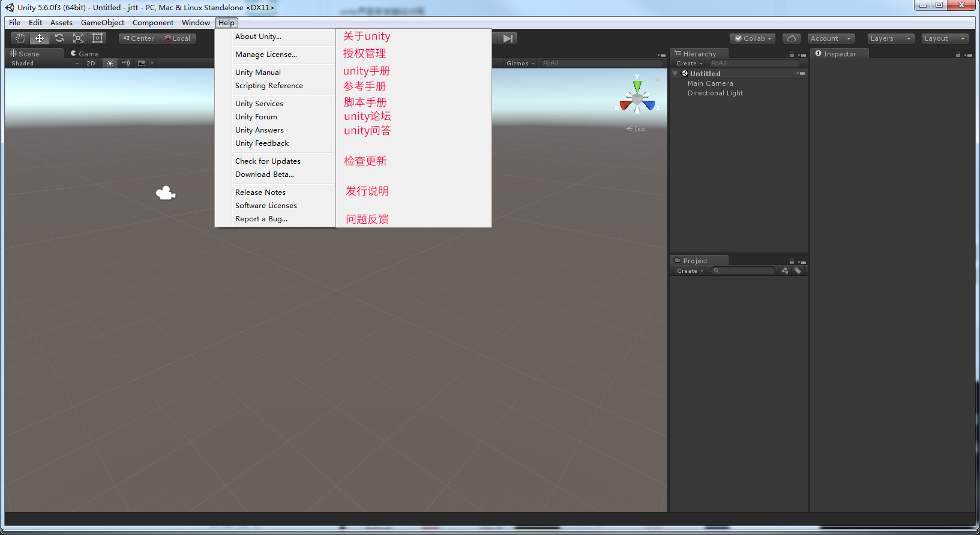This screenshot has height=535, width=980.
Task: Toggle 2D view mode in Scene
Action: (x=91, y=63)
